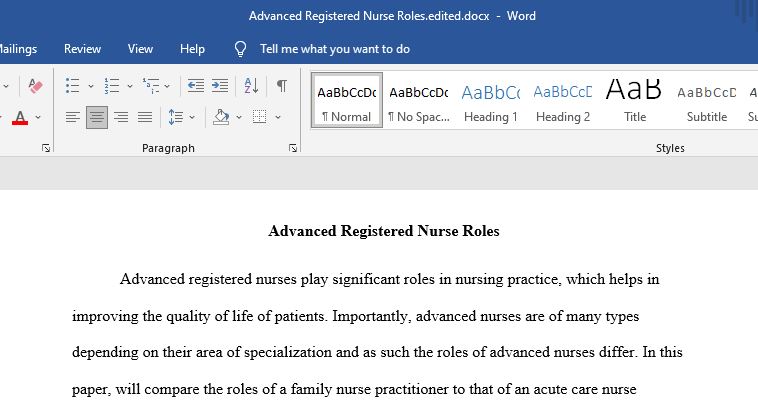The image size is (758, 411).
Task: Increase the paragraph indent
Action: pyautogui.click(x=220, y=86)
